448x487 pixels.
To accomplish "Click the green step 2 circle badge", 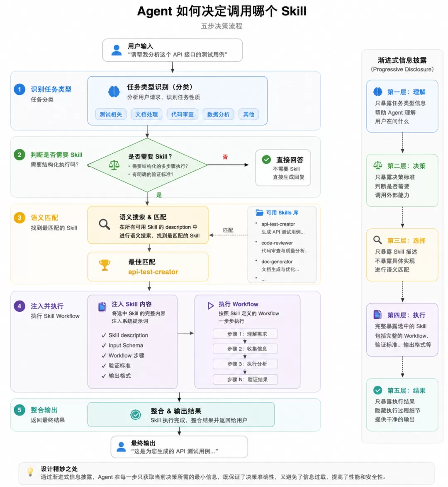I will (x=19, y=155).
